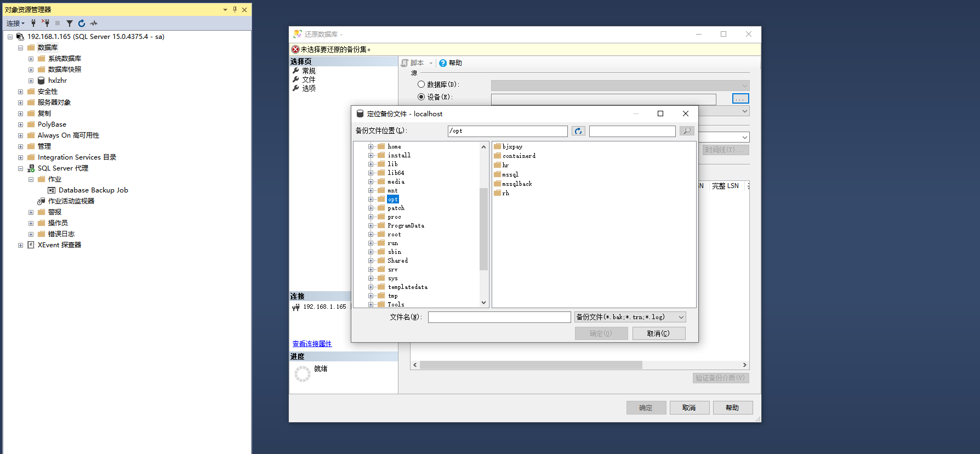Click Cancel in the locate backup dialog

point(658,333)
